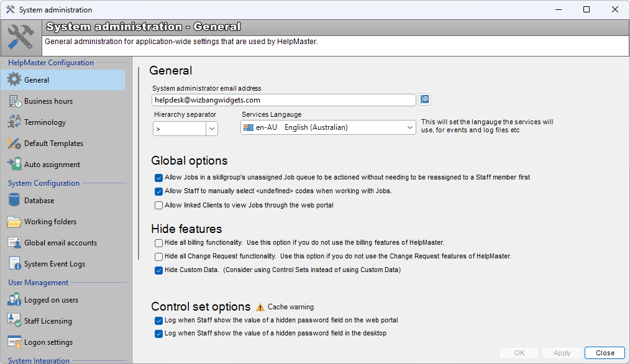This screenshot has width=630, height=364.
Task: Click the Close button at bottom
Action: pos(605,353)
